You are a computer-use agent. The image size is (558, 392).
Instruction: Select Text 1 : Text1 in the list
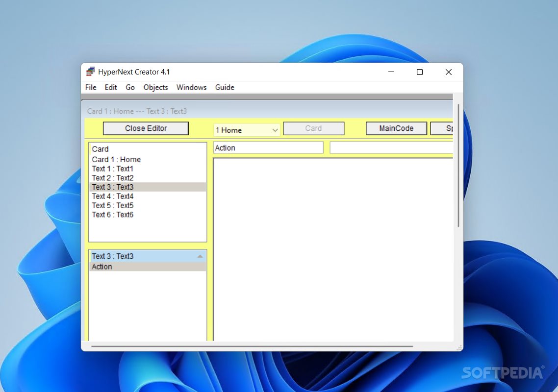[x=148, y=169]
